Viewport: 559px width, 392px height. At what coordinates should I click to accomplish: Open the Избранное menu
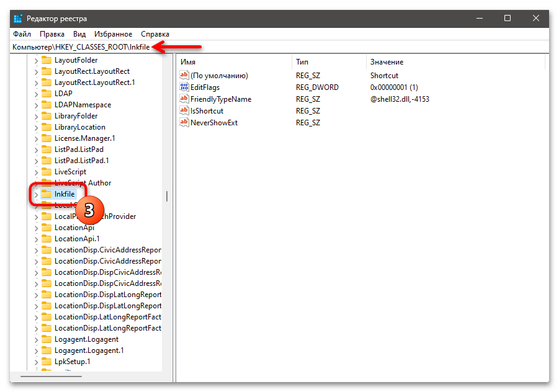[113, 34]
